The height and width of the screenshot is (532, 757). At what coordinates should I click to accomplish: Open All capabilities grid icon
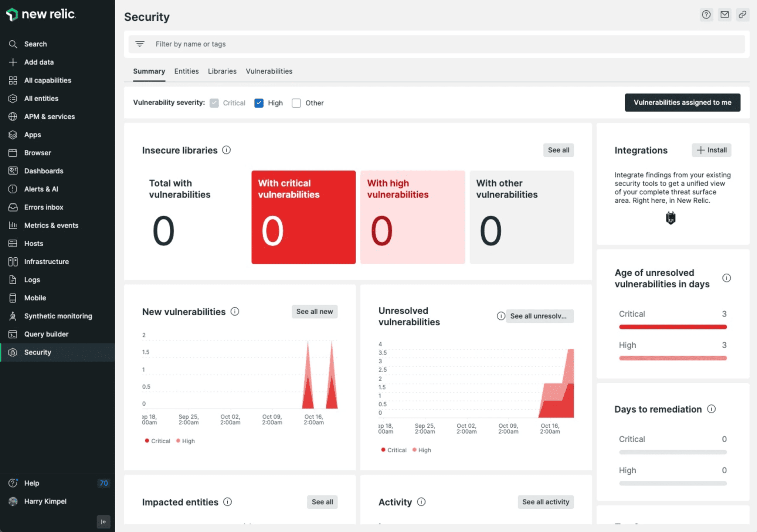click(13, 80)
